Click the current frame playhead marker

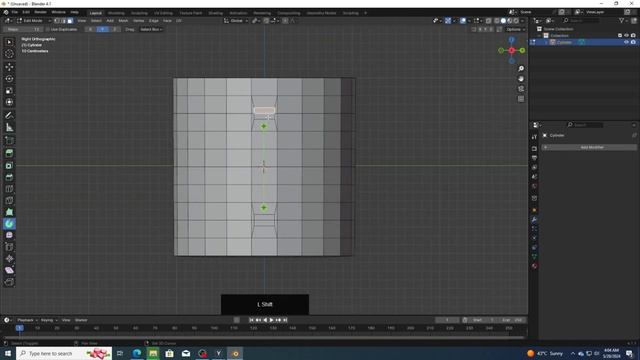click(x=19, y=328)
